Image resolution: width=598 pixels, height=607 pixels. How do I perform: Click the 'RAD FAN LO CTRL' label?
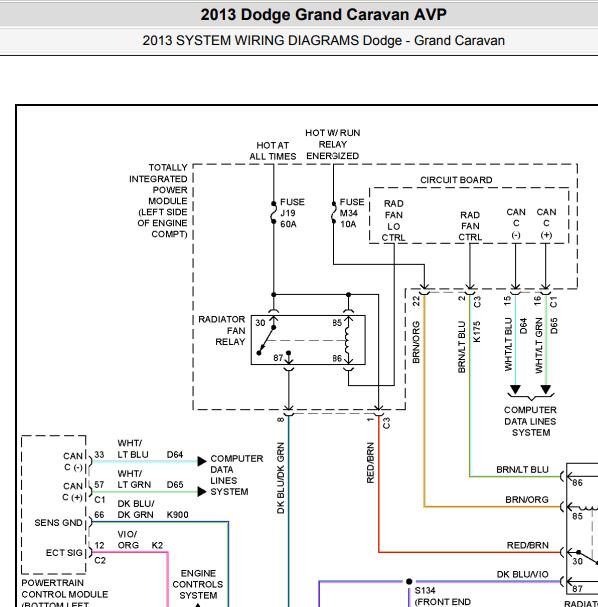[x=393, y=221]
